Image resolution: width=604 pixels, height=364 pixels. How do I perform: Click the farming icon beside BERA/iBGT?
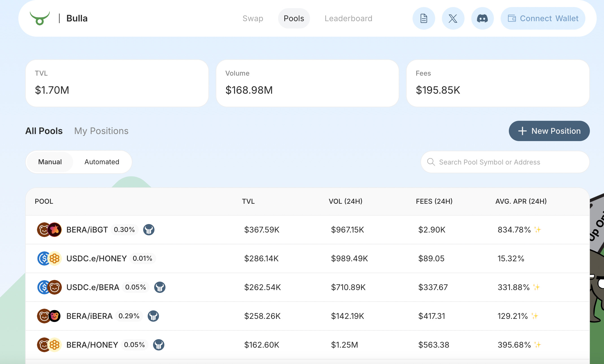tap(149, 230)
